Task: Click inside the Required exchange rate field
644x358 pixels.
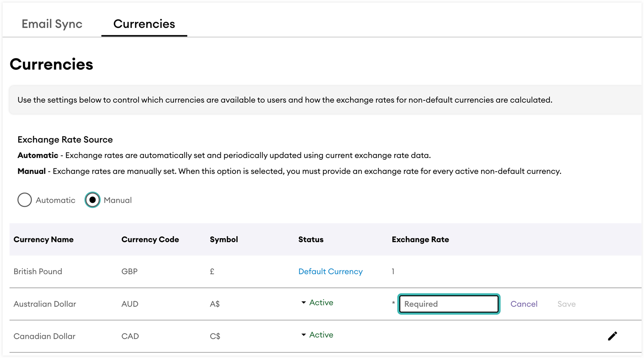Action: (448, 304)
